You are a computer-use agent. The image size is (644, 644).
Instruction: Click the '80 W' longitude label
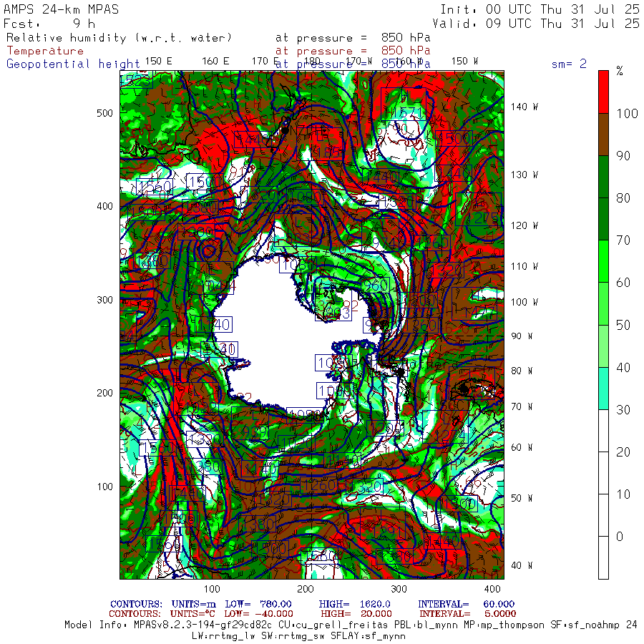(522, 371)
